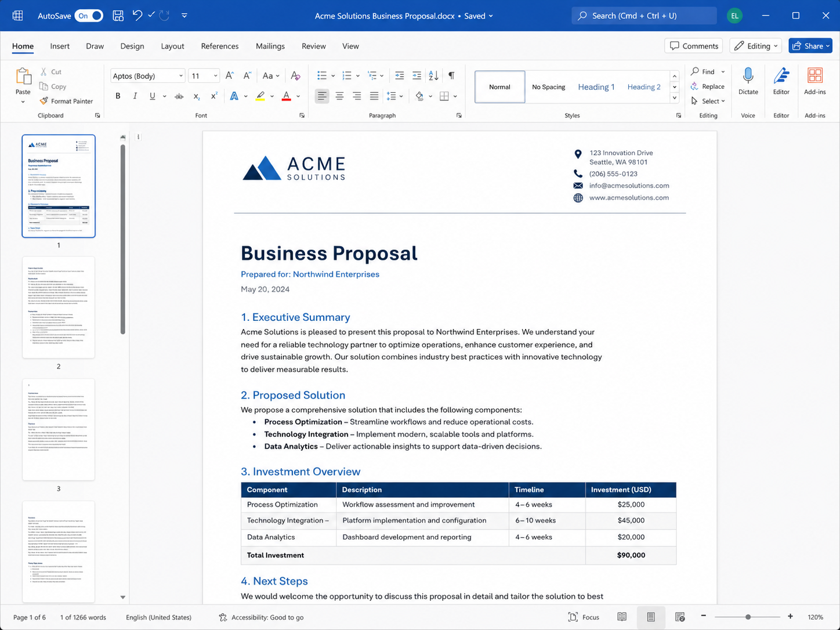Screen dimensions: 840x630
Task: Apply Heading 1 style
Action: 596,87
